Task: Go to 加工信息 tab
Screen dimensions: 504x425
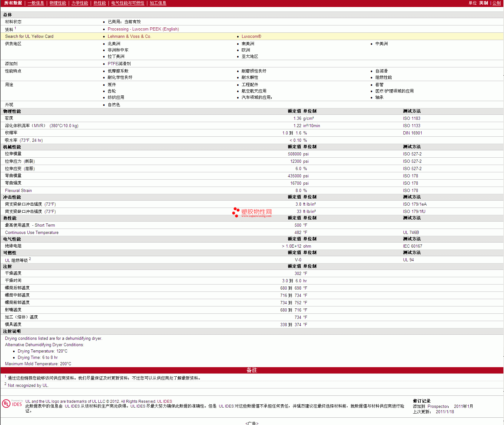Action: coord(158,3)
